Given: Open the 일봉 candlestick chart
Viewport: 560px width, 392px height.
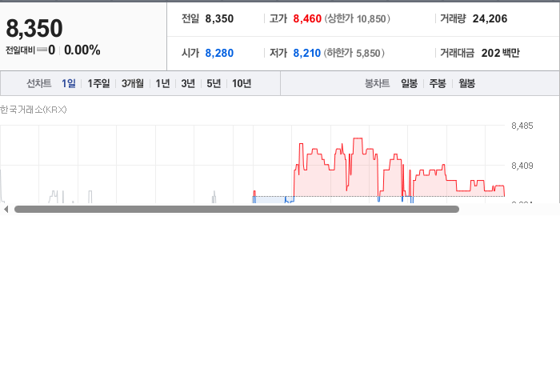Looking at the screenshot, I should pos(410,83).
